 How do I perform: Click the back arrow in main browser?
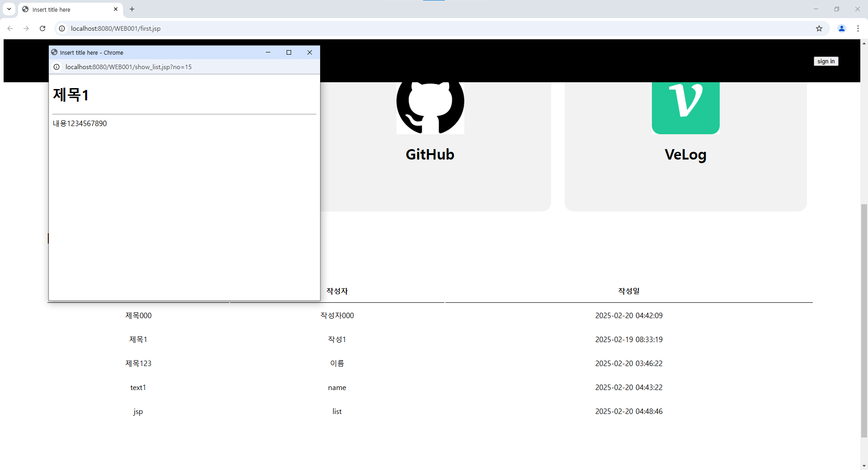10,28
